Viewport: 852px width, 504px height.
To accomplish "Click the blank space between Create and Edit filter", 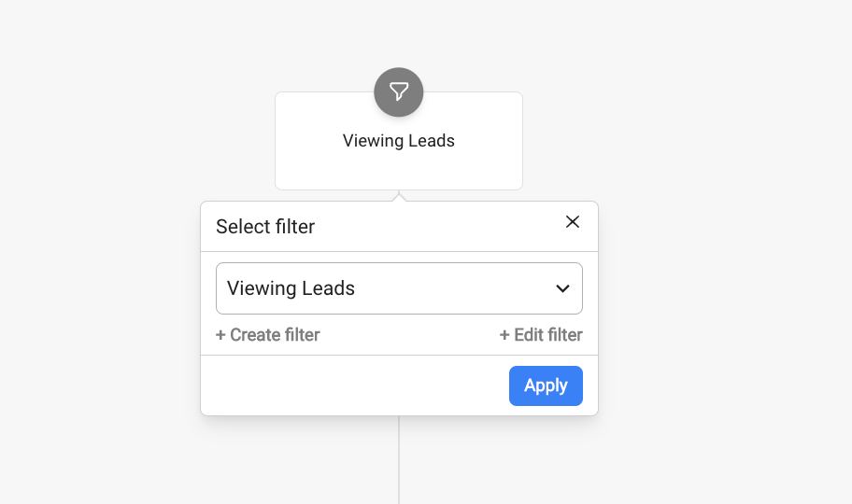I will tap(409, 335).
